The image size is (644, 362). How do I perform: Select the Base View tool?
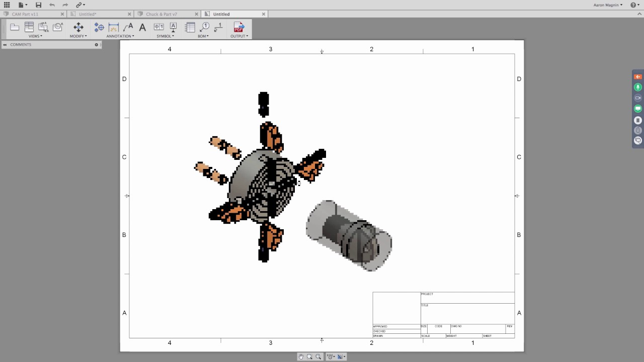pos(15,27)
